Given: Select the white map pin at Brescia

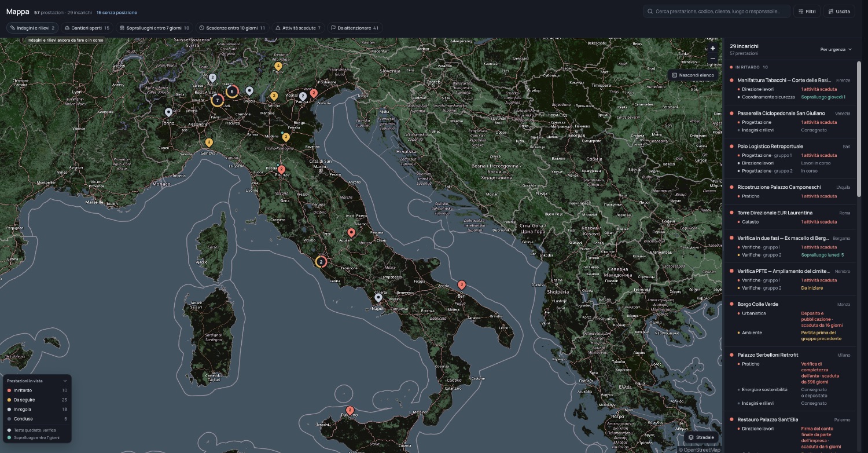Looking at the screenshot, I should (249, 91).
